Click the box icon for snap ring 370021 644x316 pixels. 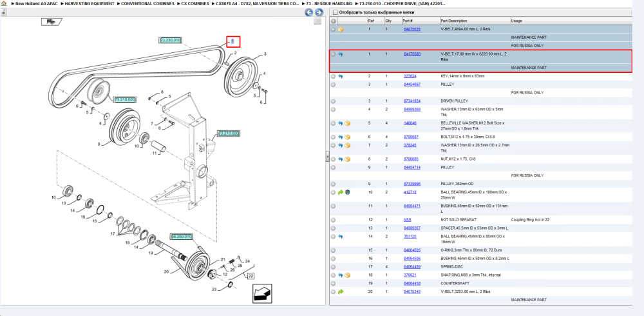click(348, 275)
